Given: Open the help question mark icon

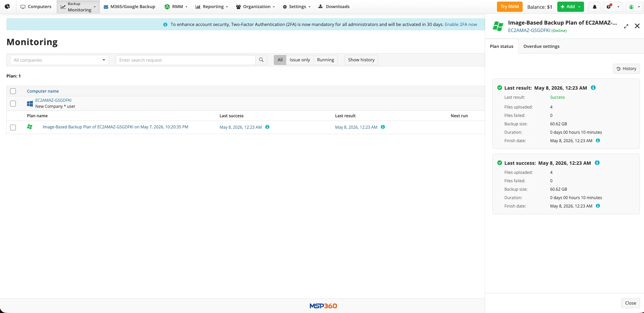Looking at the screenshot, I should click(x=609, y=7).
